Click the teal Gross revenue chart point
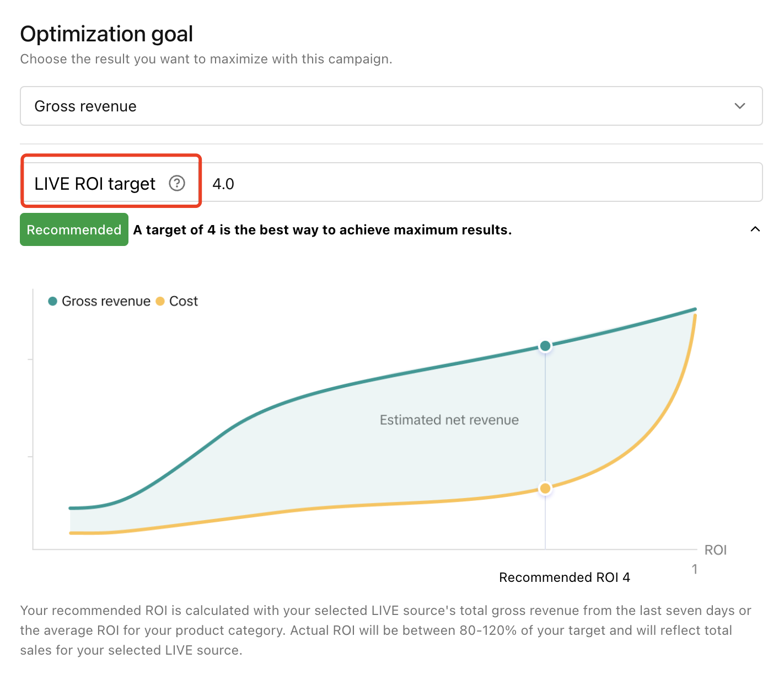The image size is (784, 685). pos(545,346)
